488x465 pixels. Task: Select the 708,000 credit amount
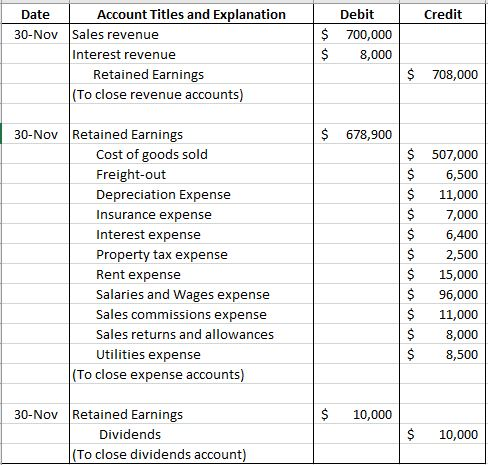pyautogui.click(x=443, y=74)
